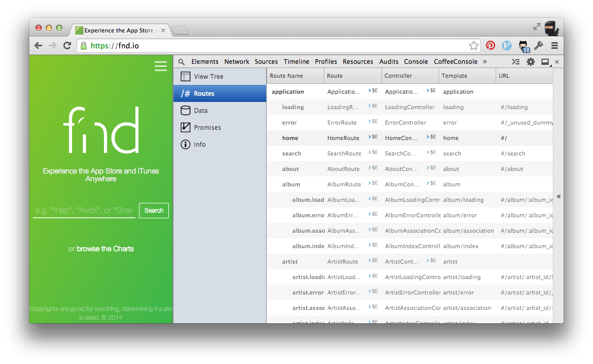Send SearchCo... controller to console via >$E
This screenshot has height=364, width=593.
[431, 152]
